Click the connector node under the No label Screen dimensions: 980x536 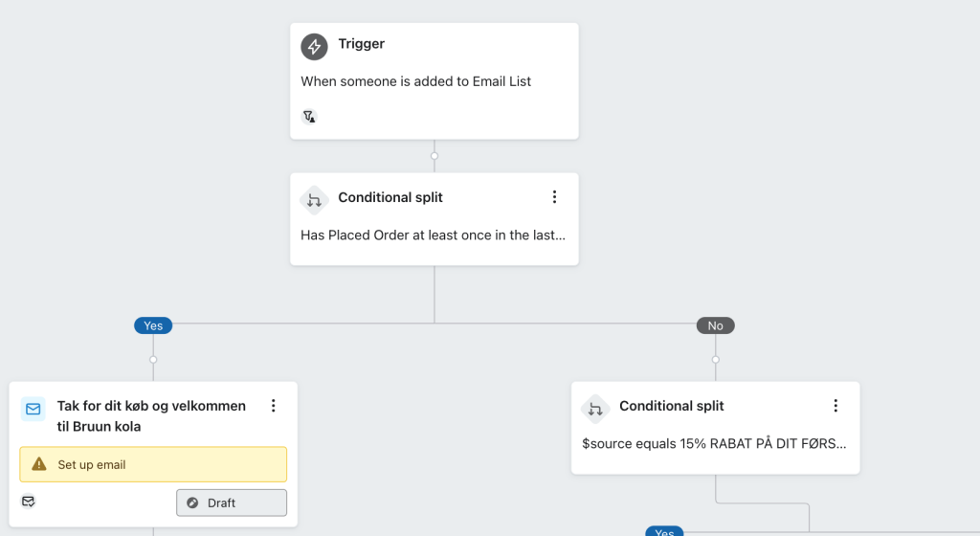coord(716,360)
